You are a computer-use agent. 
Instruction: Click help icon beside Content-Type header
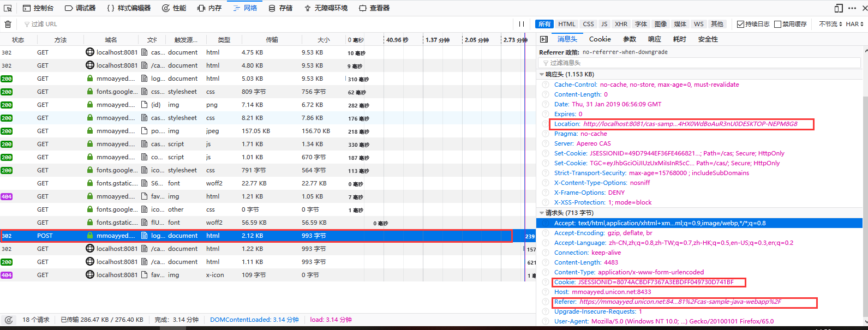point(545,272)
